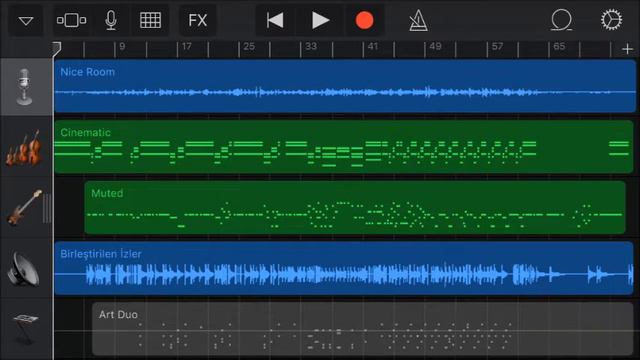The image size is (640, 360).
Task: Tap ruler at bar 25
Action: click(249, 47)
